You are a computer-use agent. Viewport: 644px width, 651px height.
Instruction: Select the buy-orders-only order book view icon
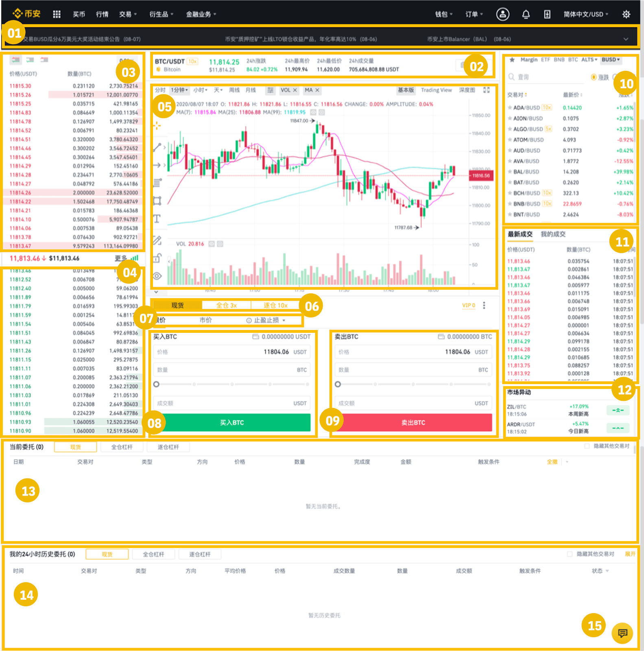click(30, 60)
